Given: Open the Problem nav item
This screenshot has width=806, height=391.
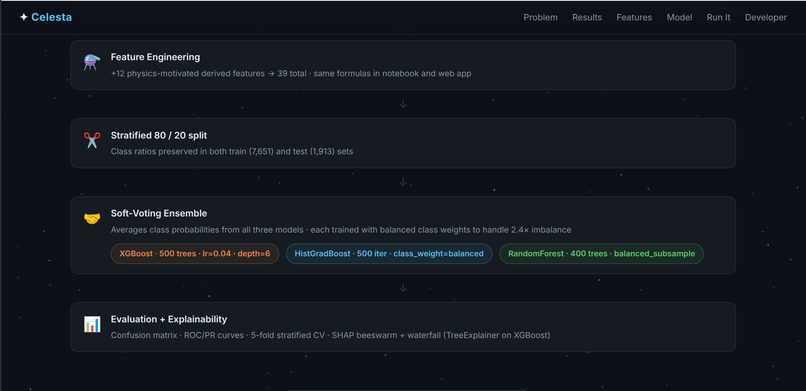Looking at the screenshot, I should (540, 17).
